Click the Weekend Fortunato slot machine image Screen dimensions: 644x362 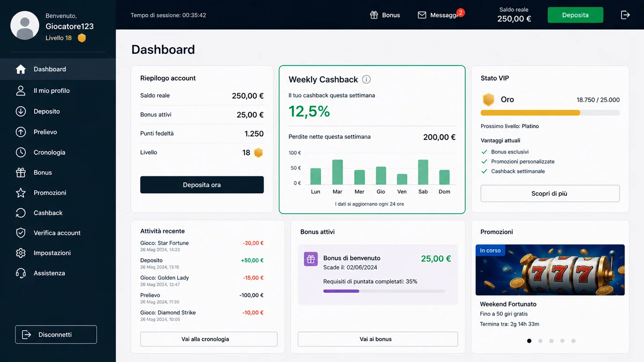point(550,270)
